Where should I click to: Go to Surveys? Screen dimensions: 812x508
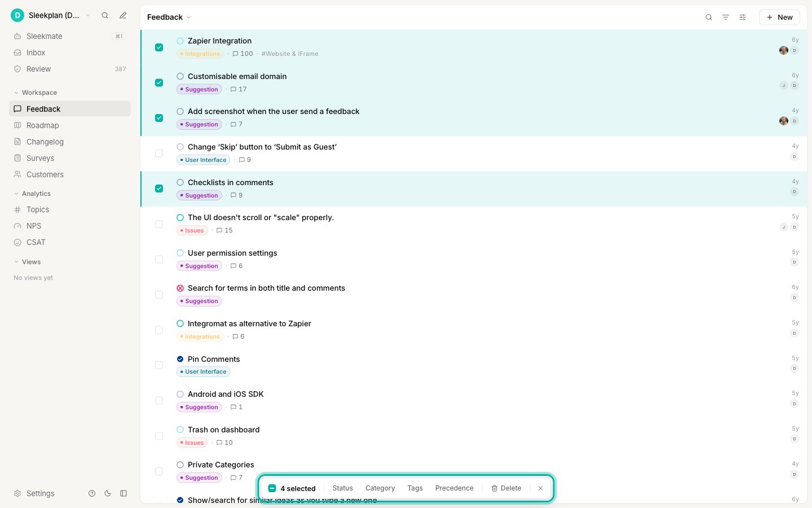coord(70,158)
